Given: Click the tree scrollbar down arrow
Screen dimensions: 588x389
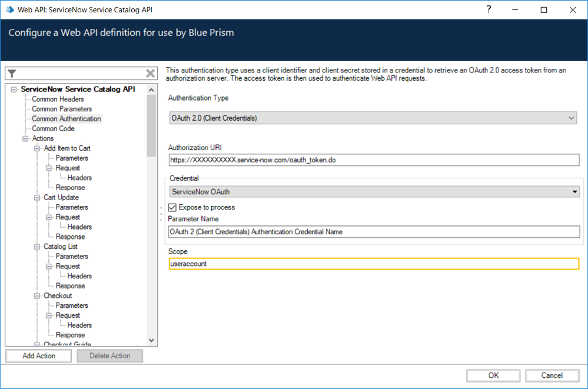Looking at the screenshot, I should click(x=151, y=340).
